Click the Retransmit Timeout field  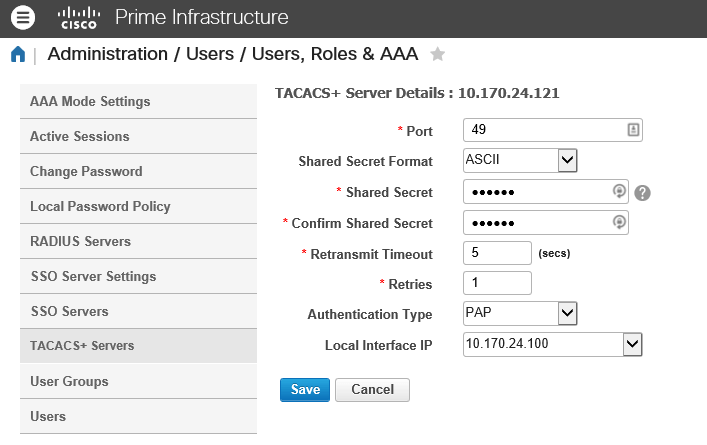click(497, 253)
